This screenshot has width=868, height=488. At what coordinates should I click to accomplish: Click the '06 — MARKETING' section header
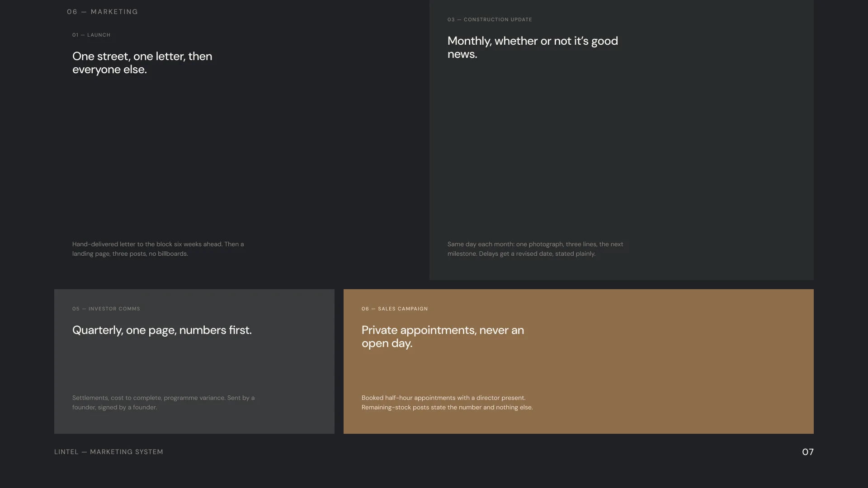click(x=102, y=12)
